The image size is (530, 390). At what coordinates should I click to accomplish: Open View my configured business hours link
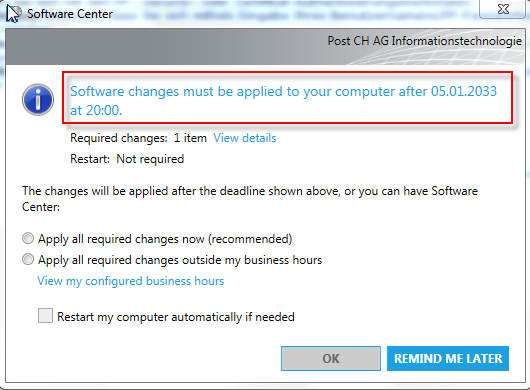[130, 281]
